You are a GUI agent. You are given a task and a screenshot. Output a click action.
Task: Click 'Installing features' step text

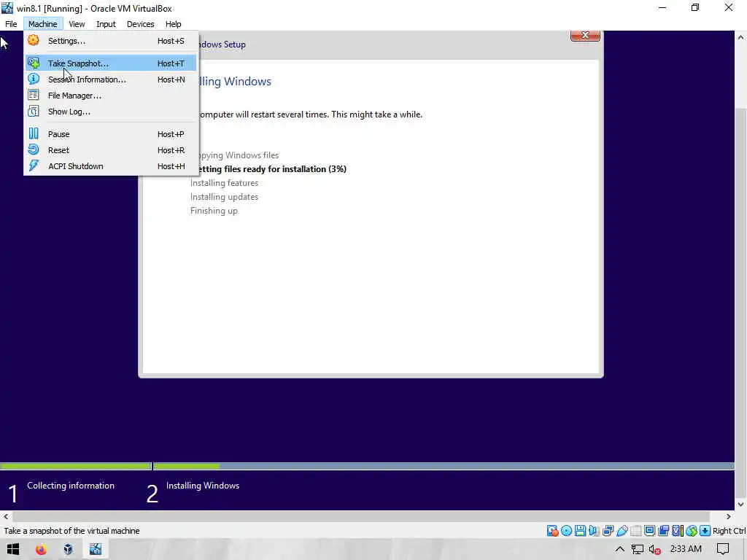tap(225, 183)
